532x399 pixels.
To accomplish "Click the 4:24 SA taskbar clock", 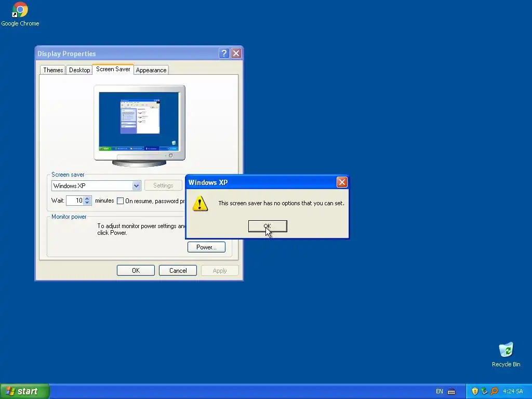I will pyautogui.click(x=513, y=392).
